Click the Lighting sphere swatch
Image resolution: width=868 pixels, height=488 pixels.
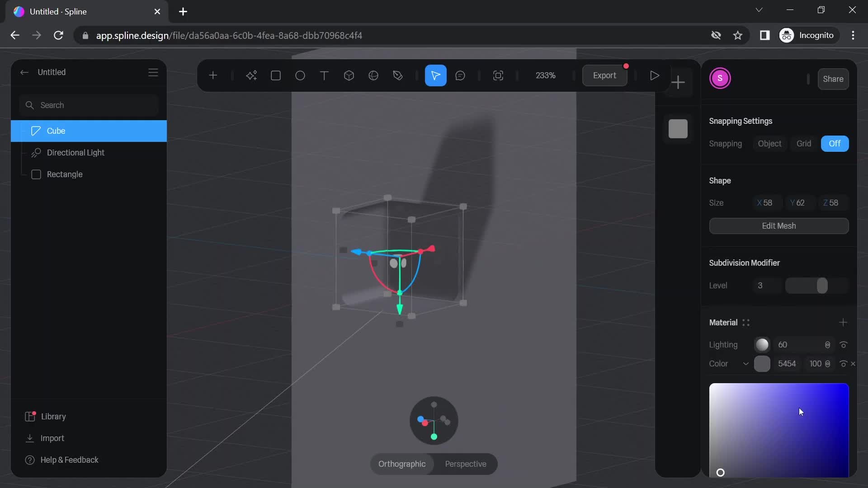pyautogui.click(x=762, y=345)
